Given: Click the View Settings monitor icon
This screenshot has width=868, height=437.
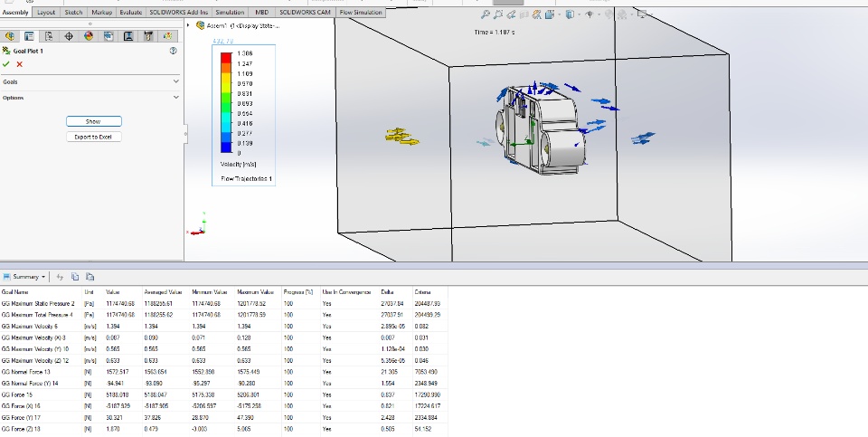Looking at the screenshot, I should (642, 15).
